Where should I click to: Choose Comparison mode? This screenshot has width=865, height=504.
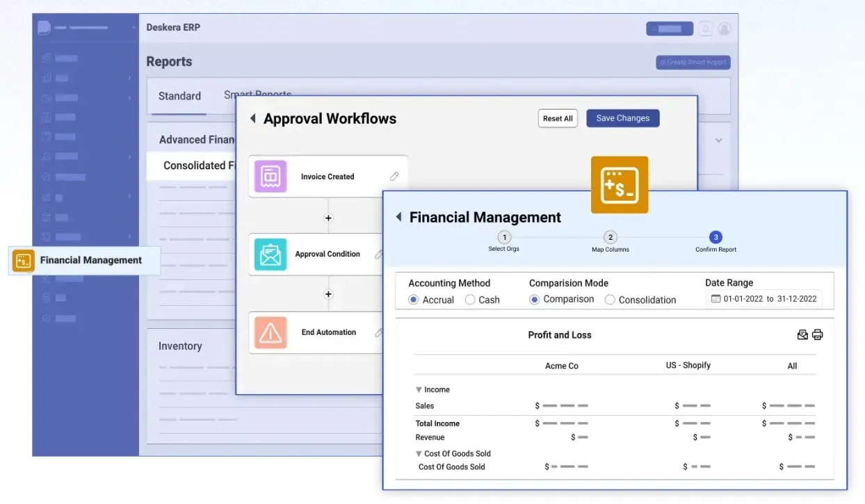pos(534,300)
